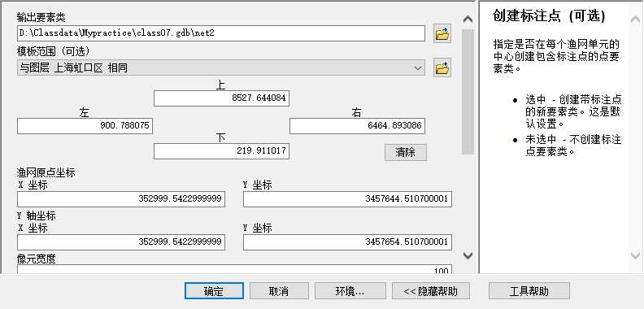
Task: Click the 渔网原点坐标 label
Action: pos(46,172)
